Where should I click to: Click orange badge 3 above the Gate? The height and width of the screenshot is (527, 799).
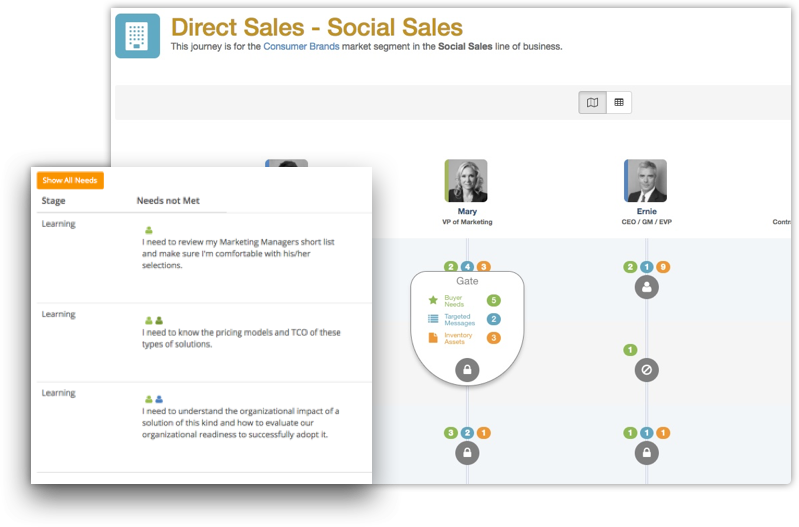click(484, 267)
